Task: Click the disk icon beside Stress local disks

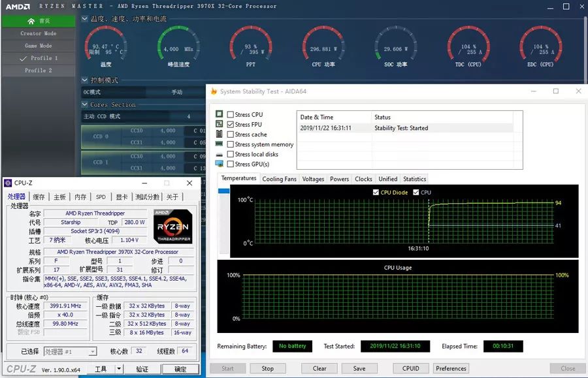Action: pos(220,154)
